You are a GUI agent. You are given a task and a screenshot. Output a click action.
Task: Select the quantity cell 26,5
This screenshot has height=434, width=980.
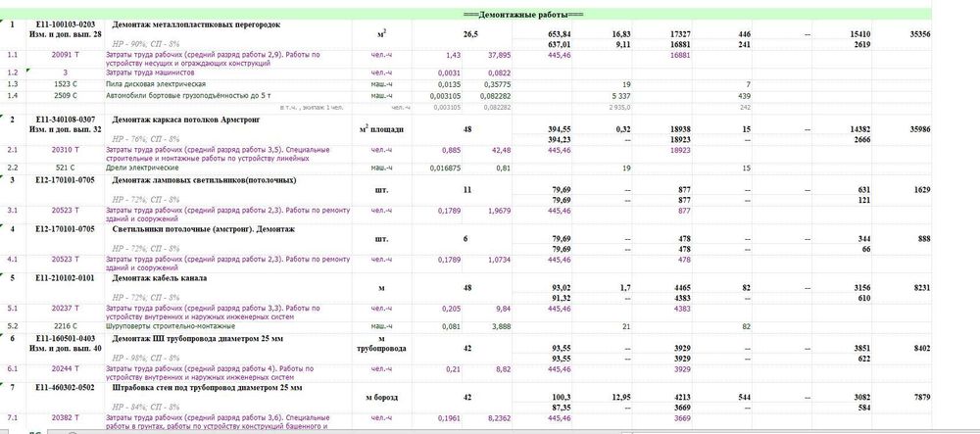[470, 34]
